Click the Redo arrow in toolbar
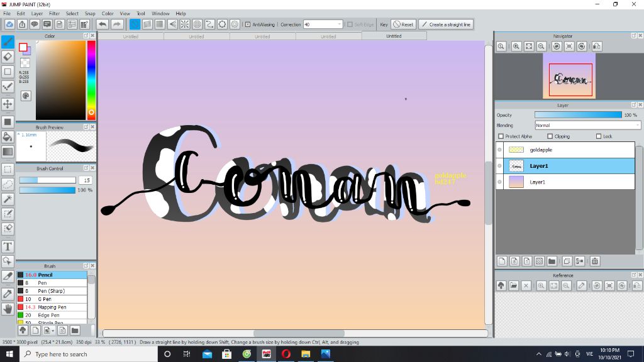 tap(117, 25)
